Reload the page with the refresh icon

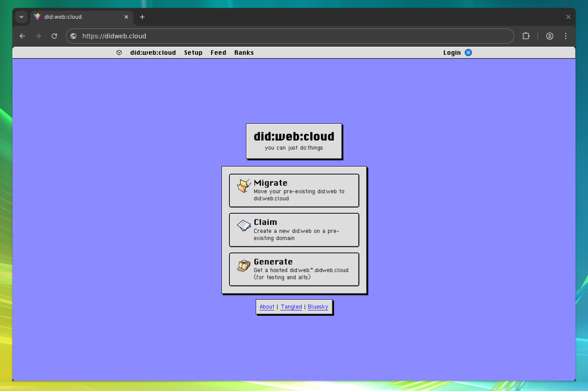point(54,36)
